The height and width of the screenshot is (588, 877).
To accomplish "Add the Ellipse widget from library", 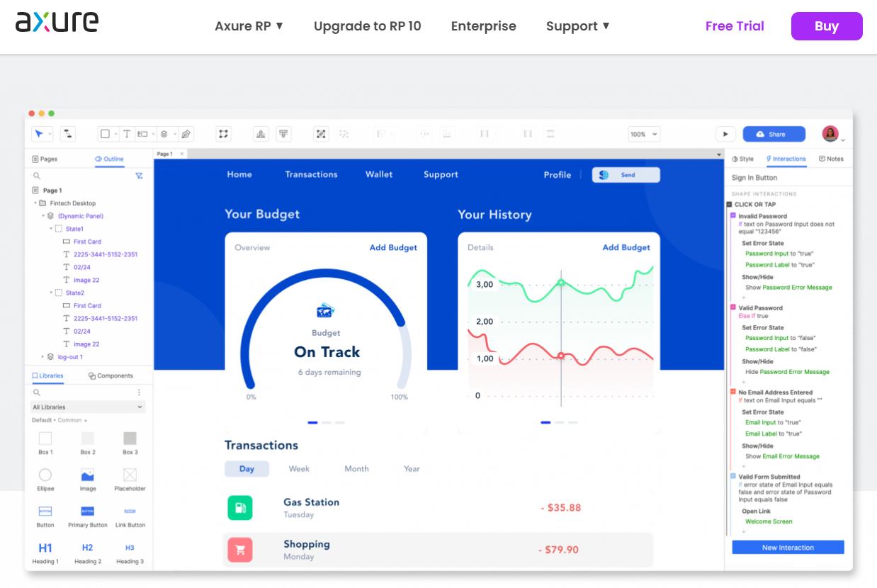I will tap(45, 475).
